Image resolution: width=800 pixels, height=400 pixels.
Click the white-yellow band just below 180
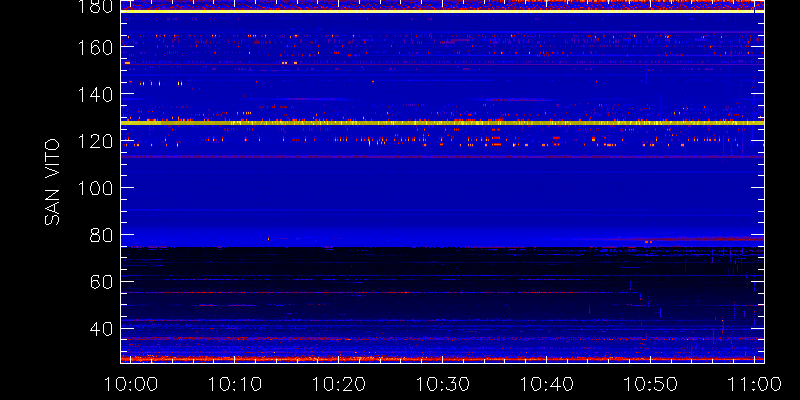[x=442, y=11]
